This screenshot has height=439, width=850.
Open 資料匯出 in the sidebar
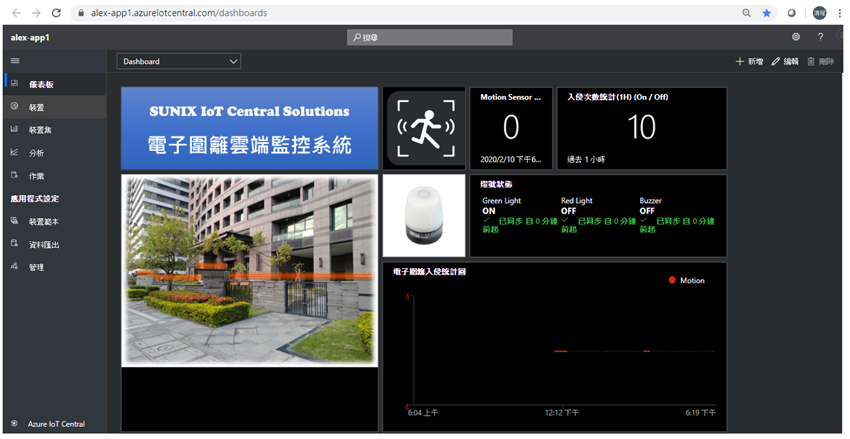[54, 244]
